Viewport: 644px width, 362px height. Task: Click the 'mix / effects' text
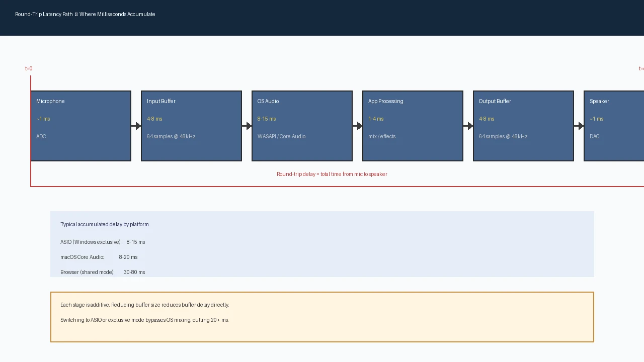[382, 136]
